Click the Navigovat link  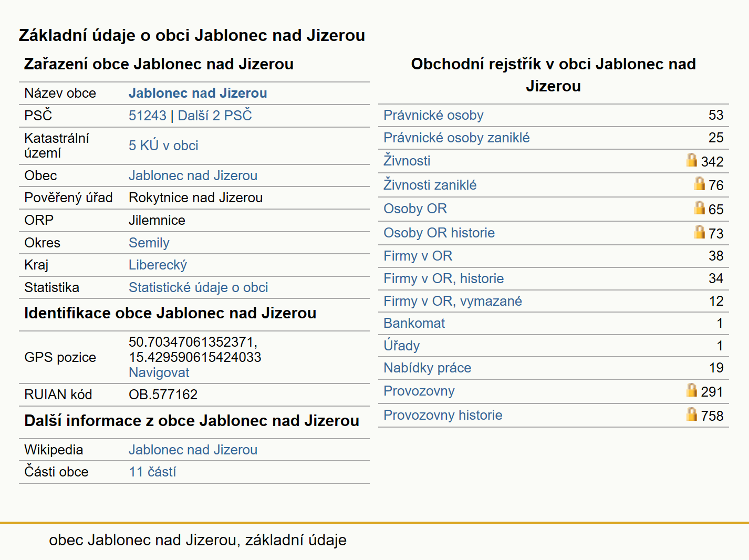tap(159, 372)
